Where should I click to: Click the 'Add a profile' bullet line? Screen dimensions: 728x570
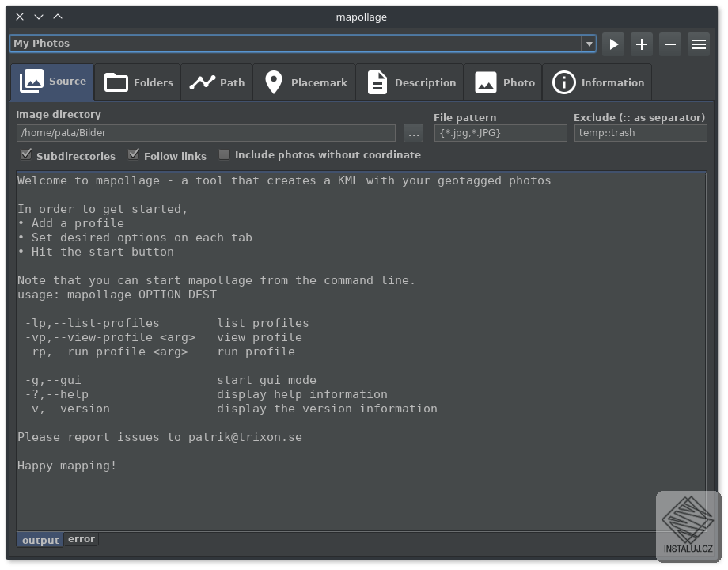[70, 223]
